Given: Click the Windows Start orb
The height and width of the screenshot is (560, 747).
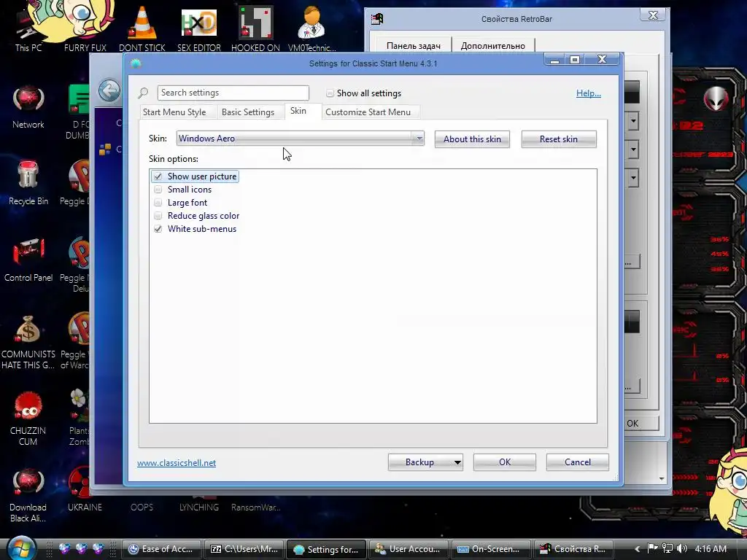Looking at the screenshot, I should point(21,548).
